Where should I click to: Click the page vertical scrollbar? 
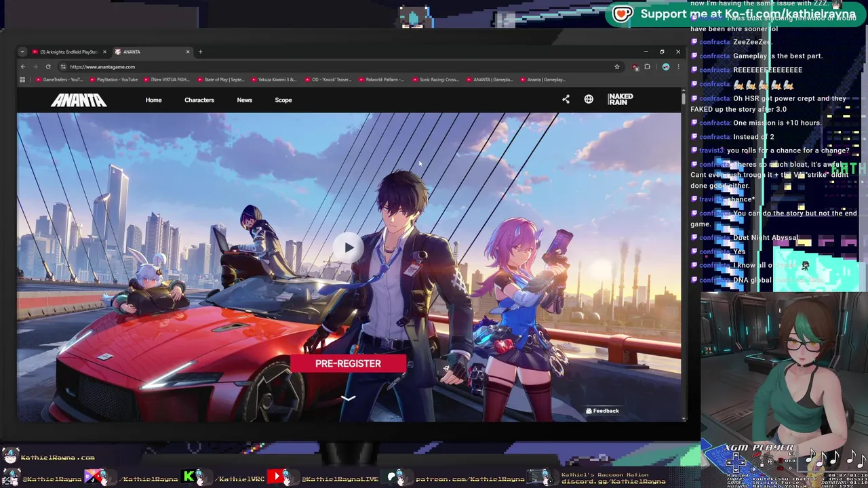coord(684,98)
